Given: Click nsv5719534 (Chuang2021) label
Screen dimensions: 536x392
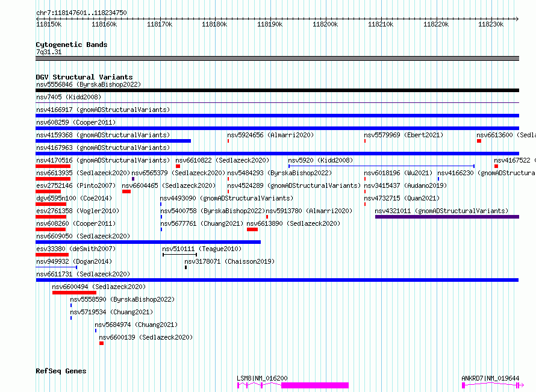Looking at the screenshot, I should pyautogui.click(x=111, y=312).
